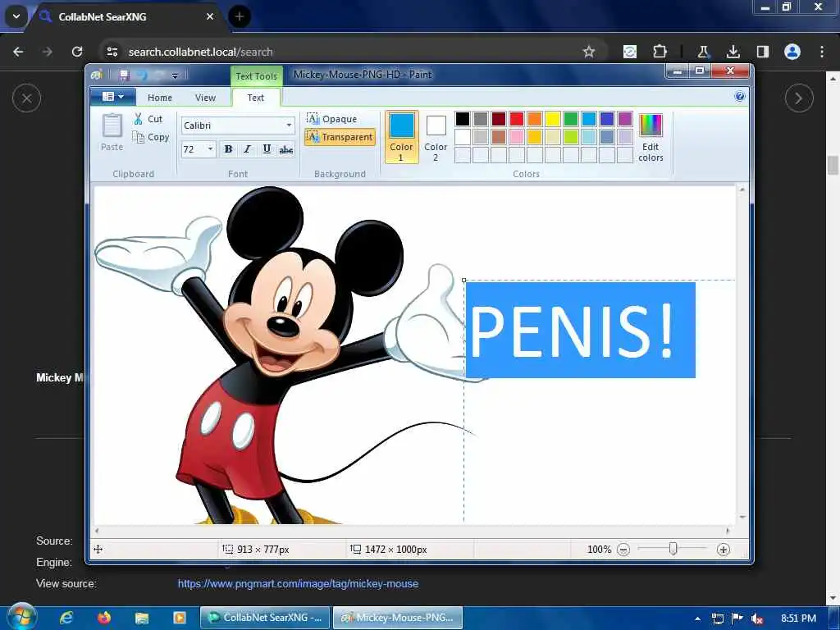Viewport: 840px width, 630px height.
Task: Show hidden tray icons arrow
Action: click(697, 619)
